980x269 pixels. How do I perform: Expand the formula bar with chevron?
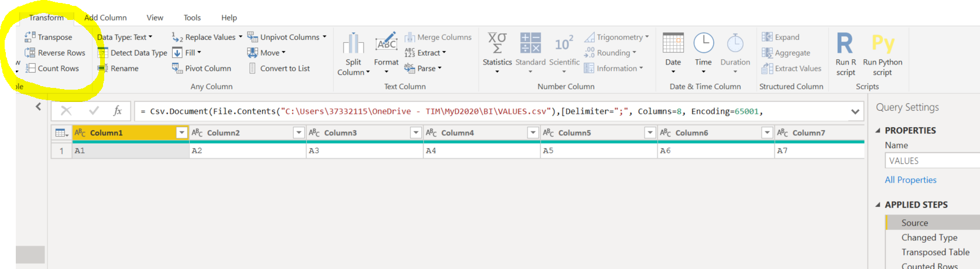pos(855,111)
